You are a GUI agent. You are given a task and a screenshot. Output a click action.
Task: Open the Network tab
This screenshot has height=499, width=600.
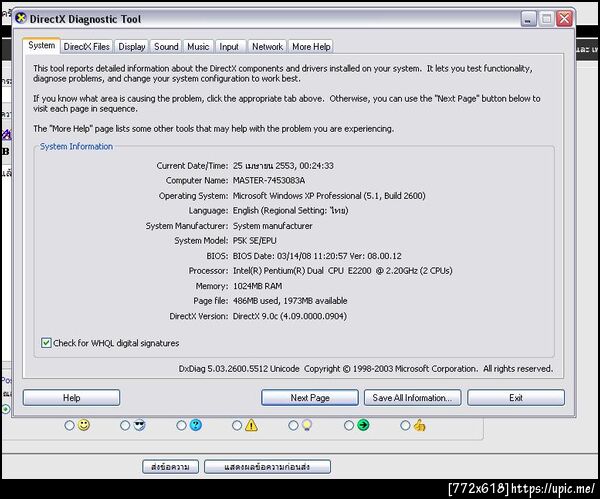(x=267, y=47)
